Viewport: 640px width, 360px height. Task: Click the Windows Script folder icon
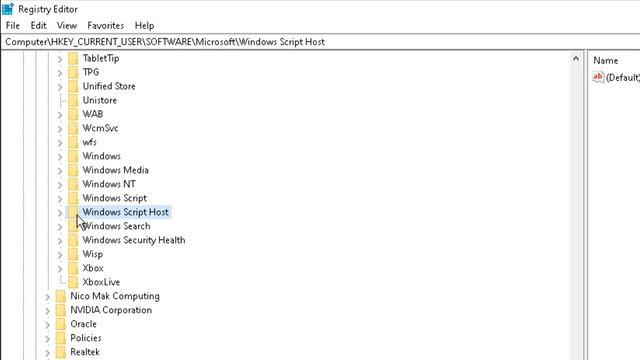click(x=73, y=198)
